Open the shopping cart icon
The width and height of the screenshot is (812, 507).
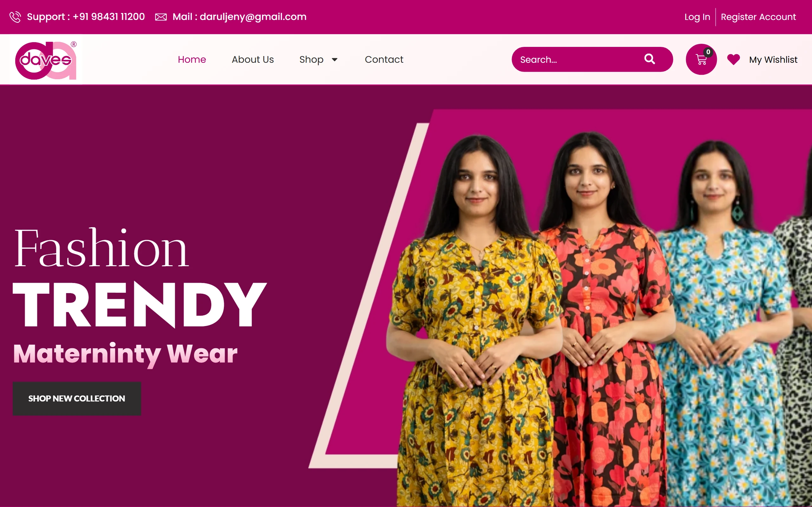[x=701, y=59]
